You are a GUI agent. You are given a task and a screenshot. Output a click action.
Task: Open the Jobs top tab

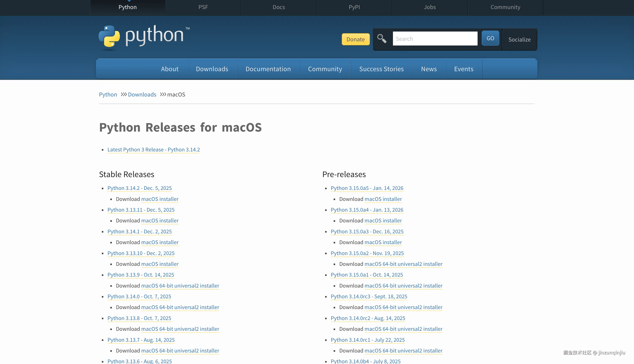(x=430, y=7)
